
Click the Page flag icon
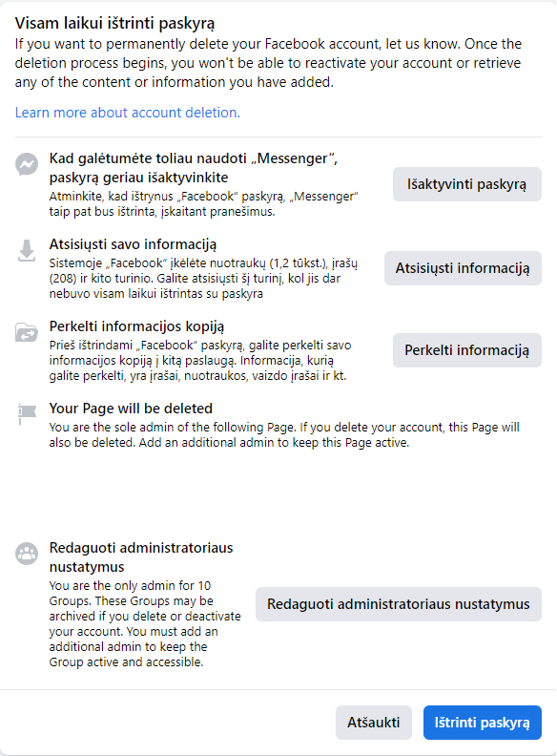27,414
